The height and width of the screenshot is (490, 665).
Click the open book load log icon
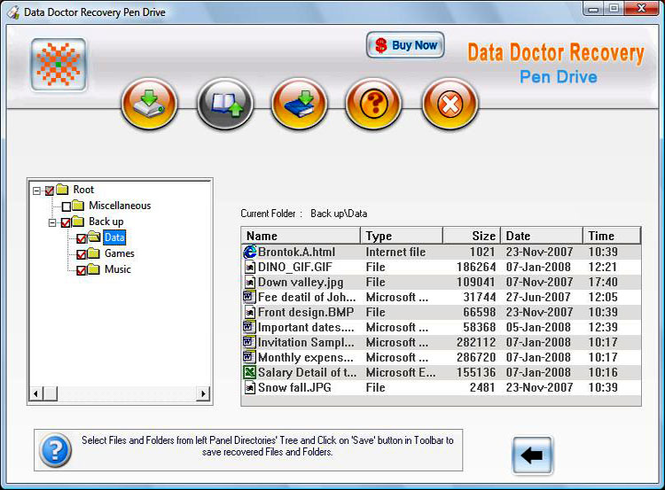tap(225, 104)
